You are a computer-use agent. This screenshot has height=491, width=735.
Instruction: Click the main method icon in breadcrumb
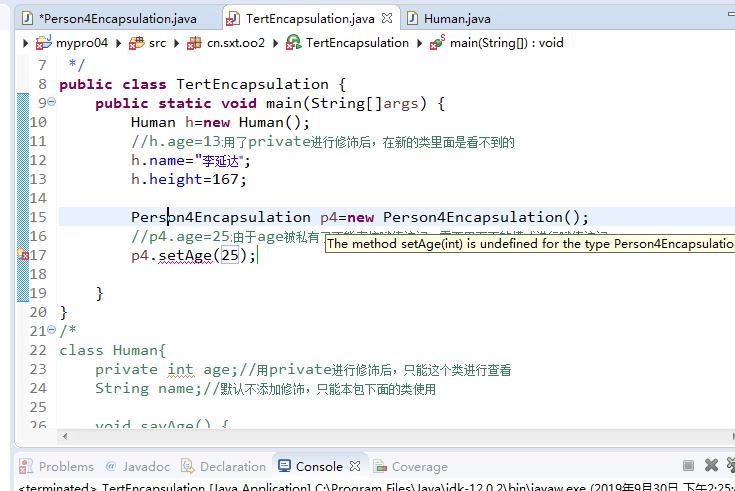pyautogui.click(x=437, y=42)
